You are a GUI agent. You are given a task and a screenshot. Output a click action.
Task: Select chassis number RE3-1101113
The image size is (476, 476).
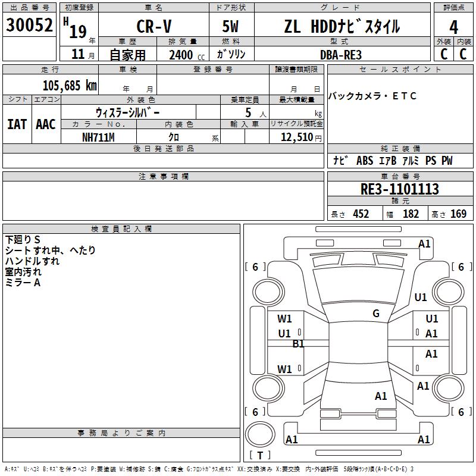(400, 189)
